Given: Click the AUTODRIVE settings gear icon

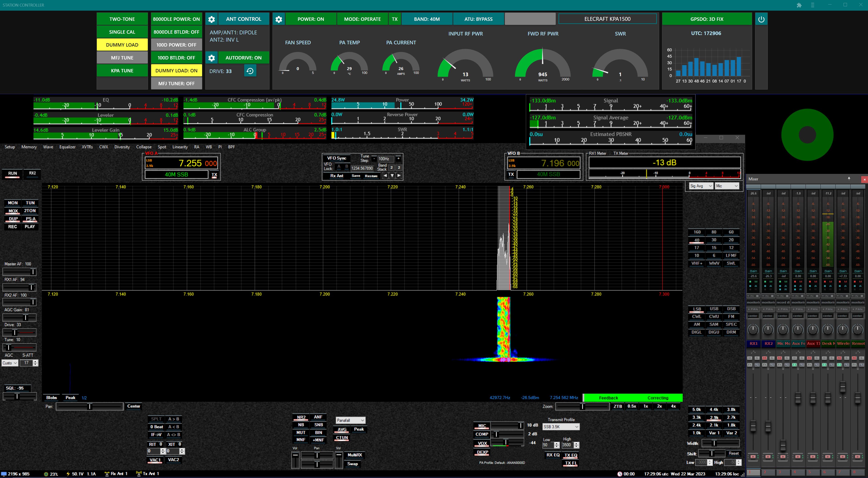Looking at the screenshot, I should pyautogui.click(x=212, y=58).
